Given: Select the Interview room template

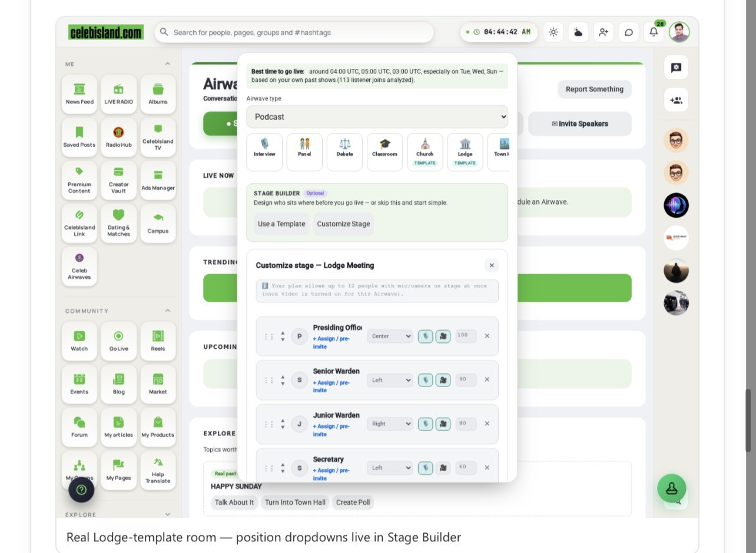Looking at the screenshot, I should pyautogui.click(x=264, y=152).
